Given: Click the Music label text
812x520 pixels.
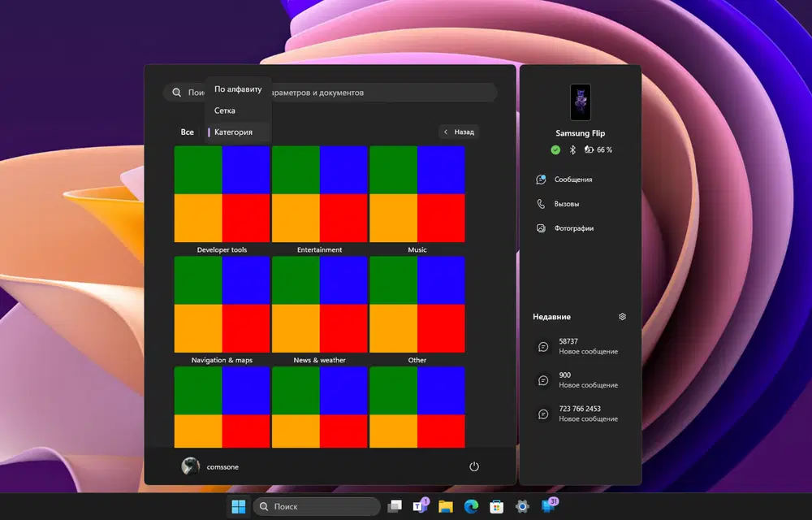Looking at the screenshot, I should (417, 249).
